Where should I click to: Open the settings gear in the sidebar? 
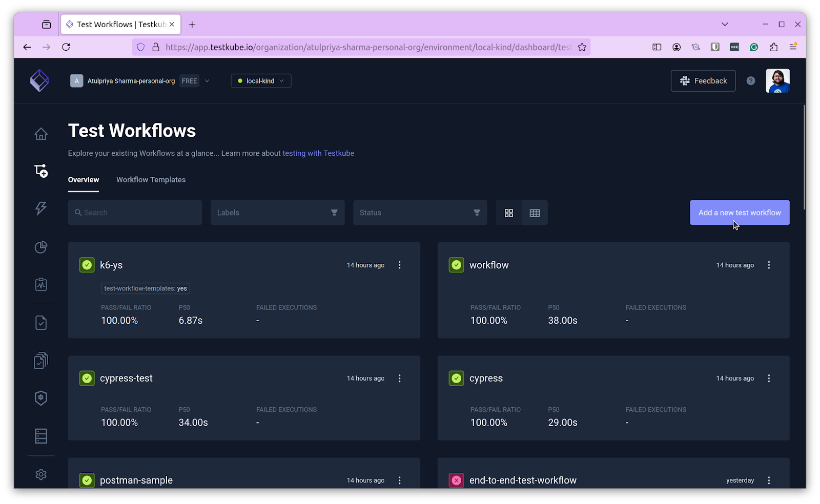pyautogui.click(x=41, y=474)
